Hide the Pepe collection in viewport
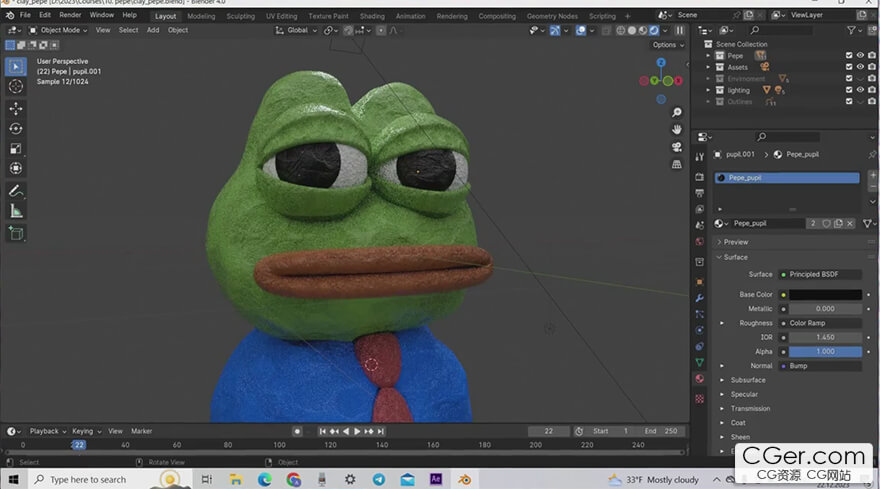 tap(860, 56)
